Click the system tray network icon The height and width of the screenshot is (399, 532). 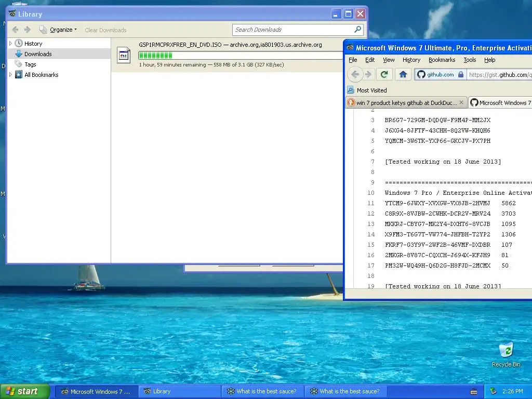pos(494,392)
